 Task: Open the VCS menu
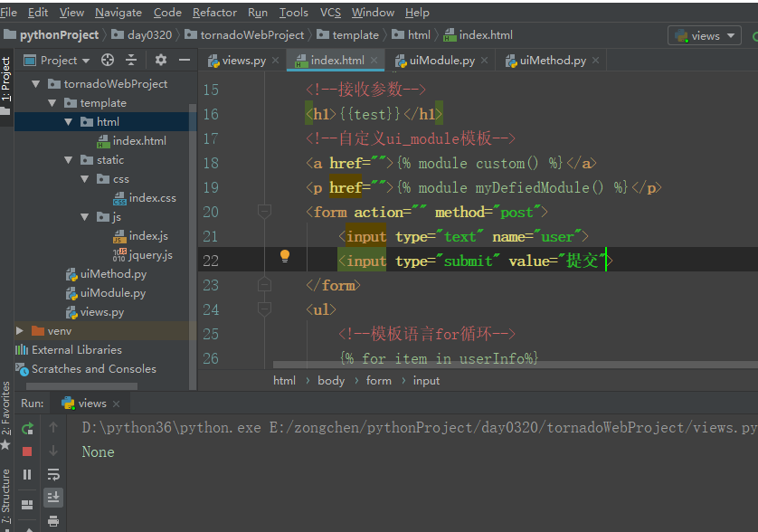(x=330, y=12)
